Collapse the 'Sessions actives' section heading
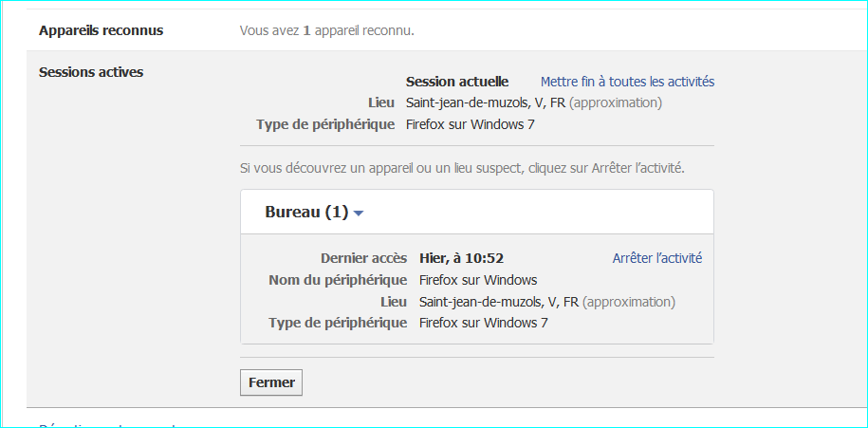The width and height of the screenshot is (868, 428). [x=91, y=71]
